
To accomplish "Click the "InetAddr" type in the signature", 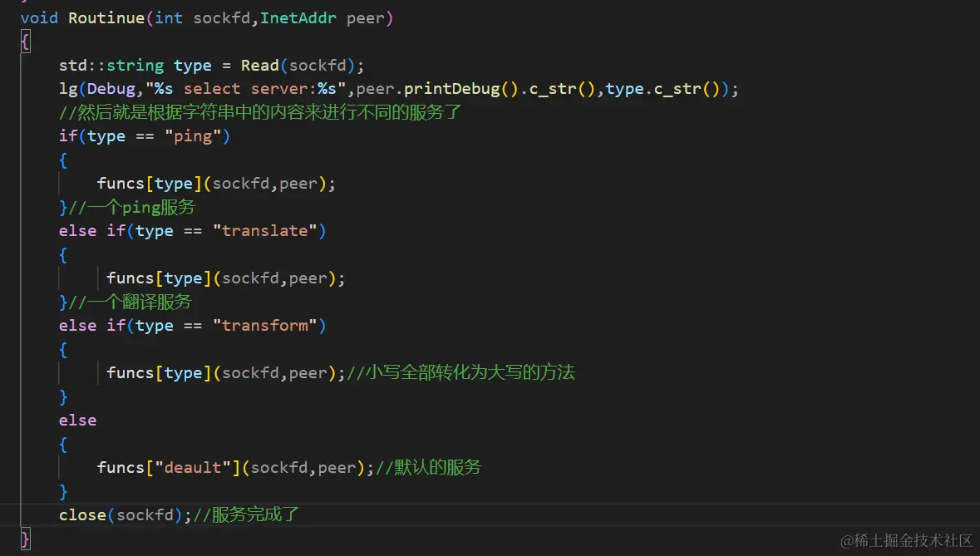I will coord(298,18).
